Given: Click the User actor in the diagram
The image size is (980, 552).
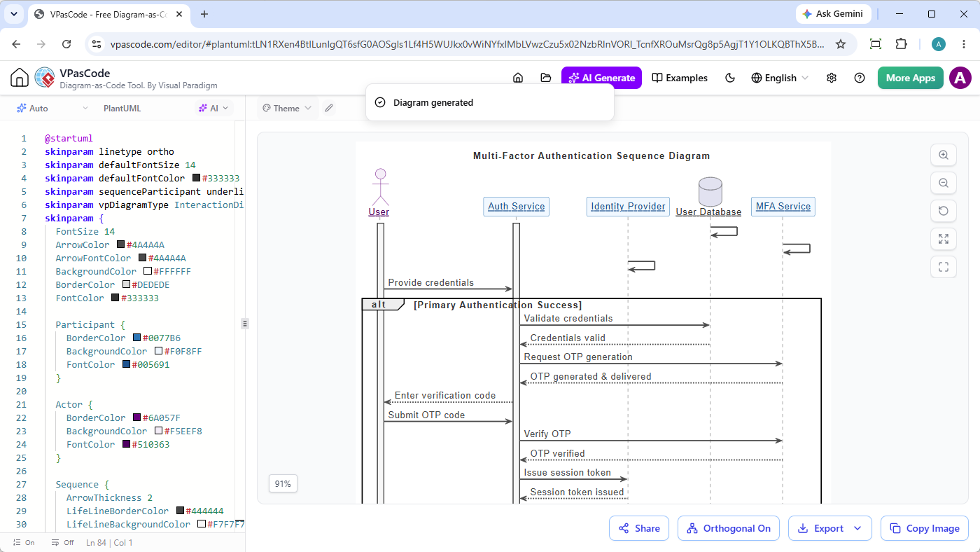Looking at the screenshot, I should [x=379, y=193].
